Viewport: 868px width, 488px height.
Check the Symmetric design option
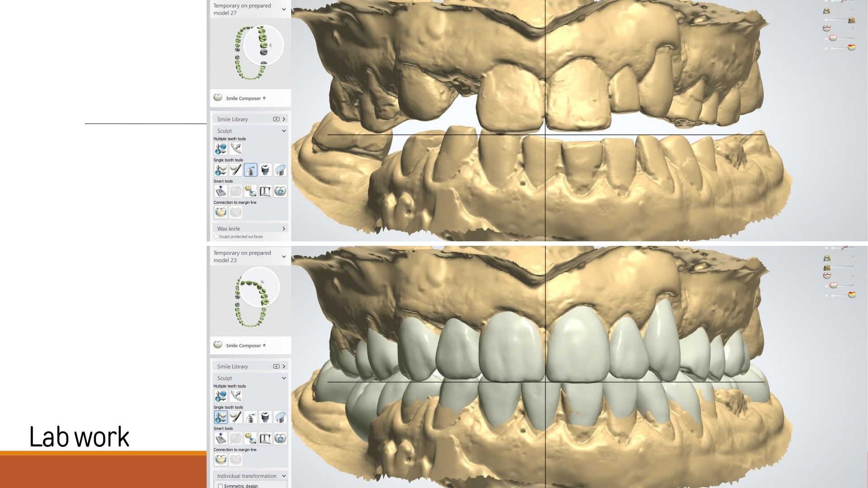point(220,486)
